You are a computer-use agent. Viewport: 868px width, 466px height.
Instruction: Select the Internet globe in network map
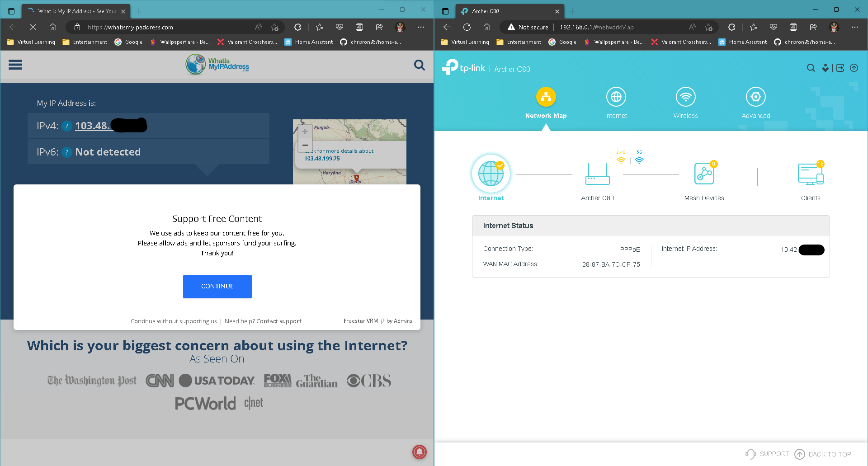coord(491,174)
